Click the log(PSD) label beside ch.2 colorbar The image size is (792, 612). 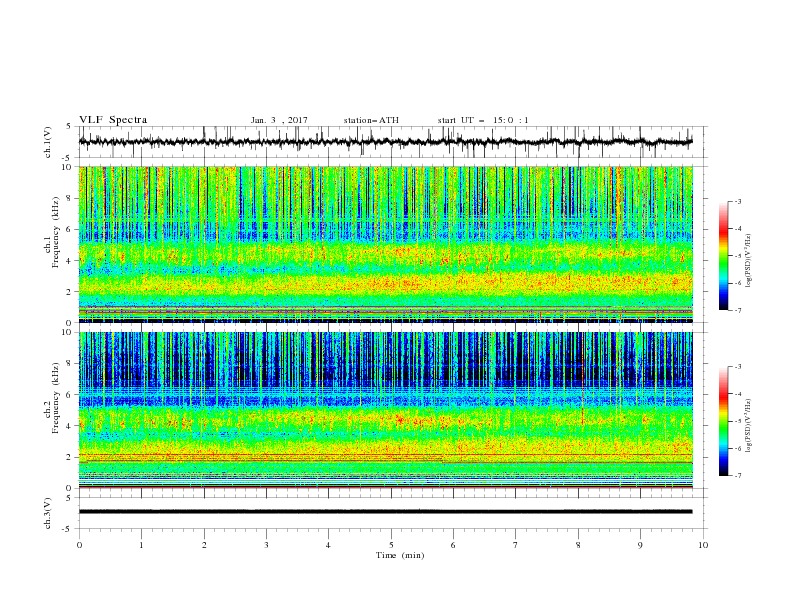pyautogui.click(x=749, y=426)
